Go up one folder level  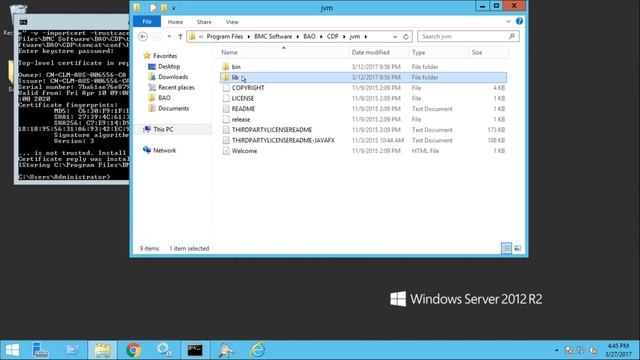click(180, 37)
